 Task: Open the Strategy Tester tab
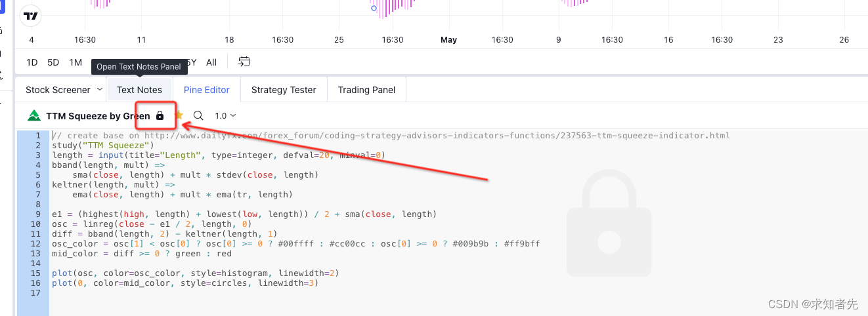284,90
